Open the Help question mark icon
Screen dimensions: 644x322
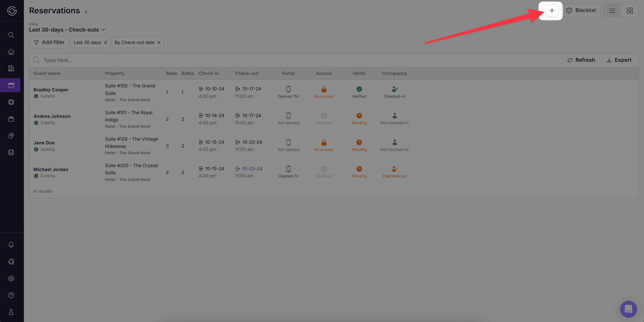[11, 295]
